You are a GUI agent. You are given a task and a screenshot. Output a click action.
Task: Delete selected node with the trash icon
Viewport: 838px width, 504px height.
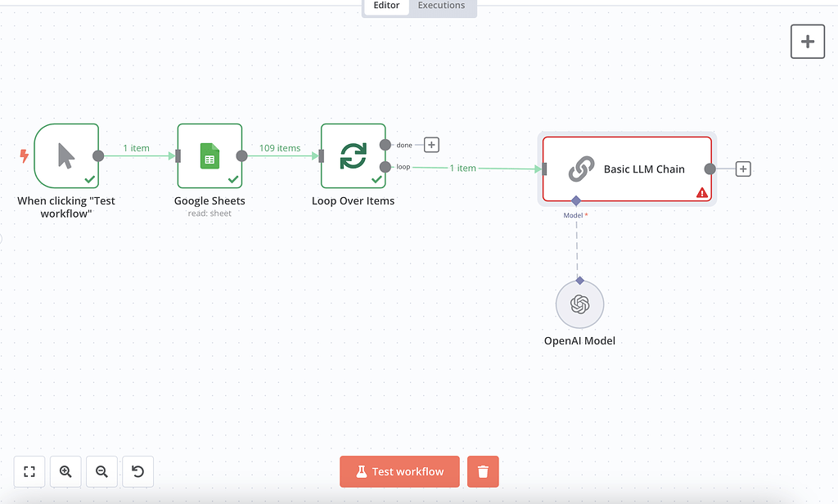tap(482, 471)
